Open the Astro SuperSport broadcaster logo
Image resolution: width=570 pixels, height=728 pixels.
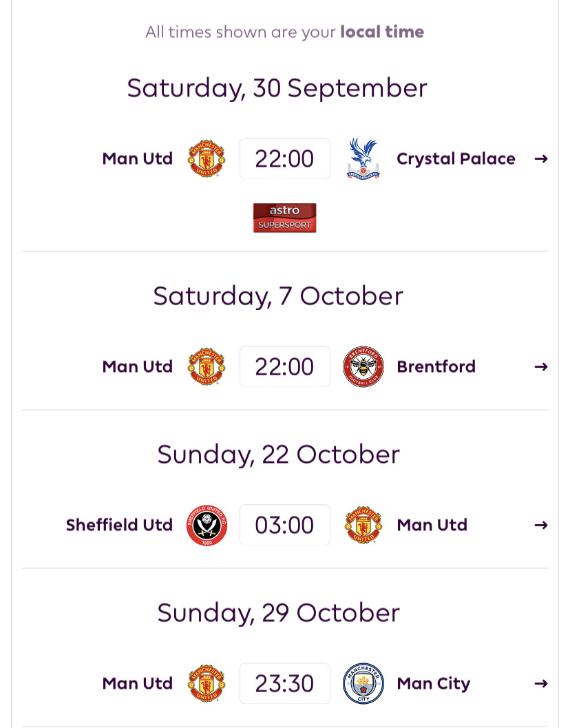[x=284, y=218]
